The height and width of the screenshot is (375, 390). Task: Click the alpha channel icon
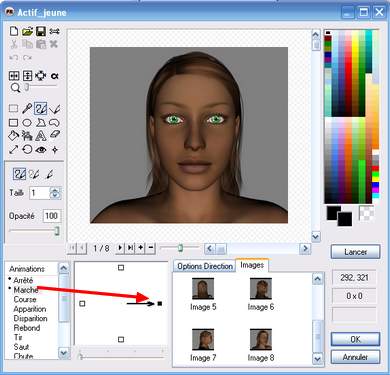[x=55, y=76]
